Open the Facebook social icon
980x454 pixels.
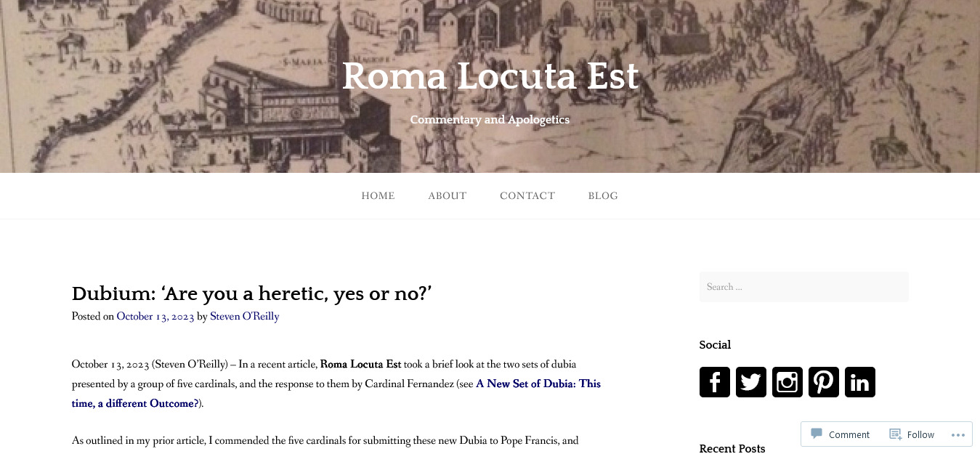point(714,382)
